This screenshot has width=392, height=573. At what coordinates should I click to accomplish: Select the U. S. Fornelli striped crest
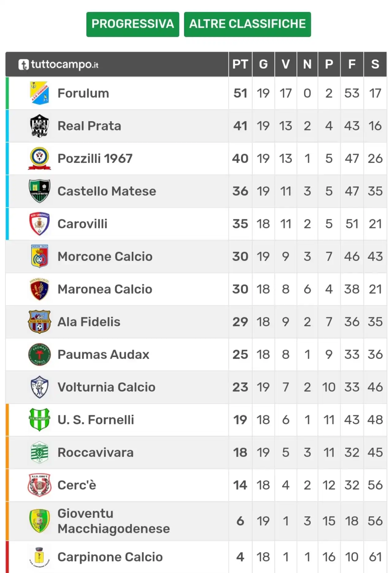[x=40, y=420]
